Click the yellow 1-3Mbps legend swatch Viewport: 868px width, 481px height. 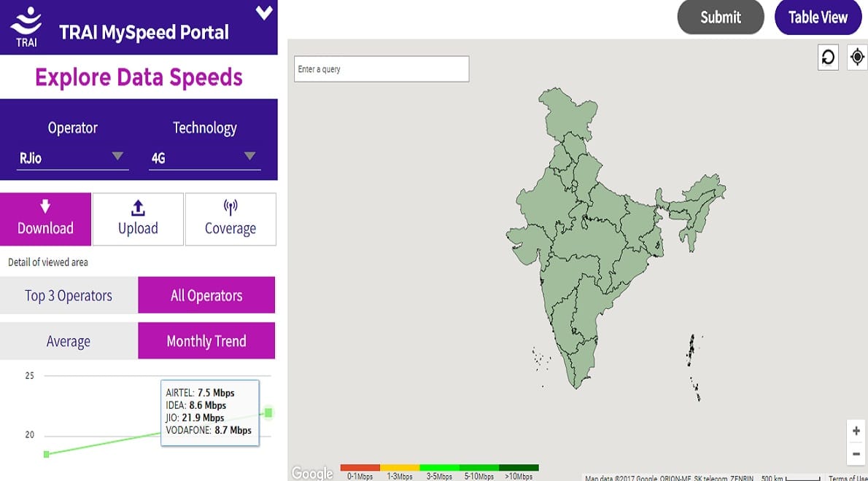coord(400,468)
